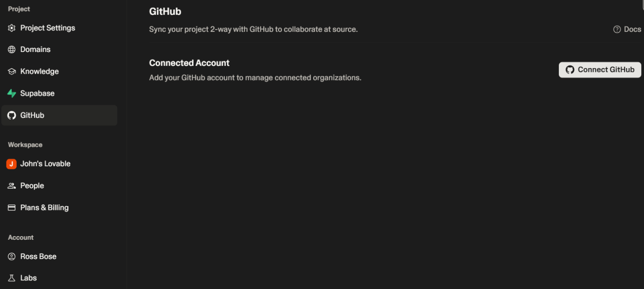Open Project Settings via the gear icon
The image size is (644, 289).
click(11, 28)
